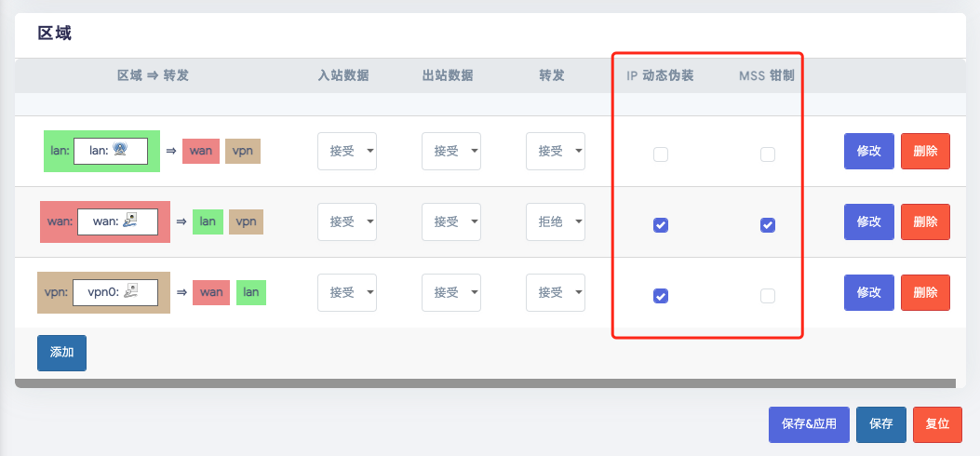Click the 区域 section heading

point(54,34)
